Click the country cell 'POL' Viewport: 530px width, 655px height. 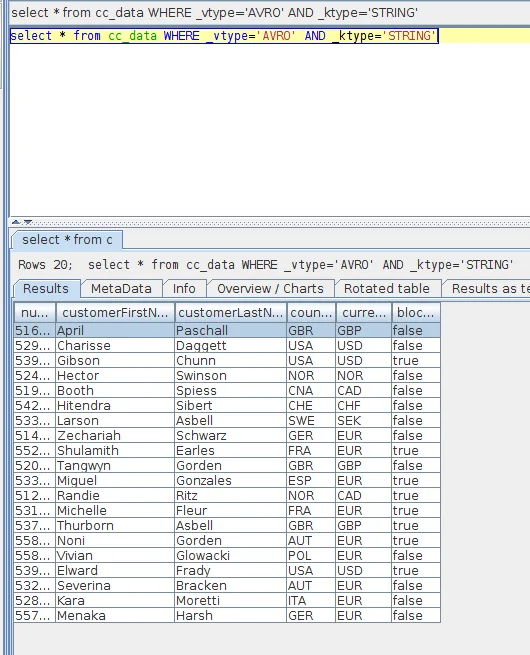(x=311, y=556)
